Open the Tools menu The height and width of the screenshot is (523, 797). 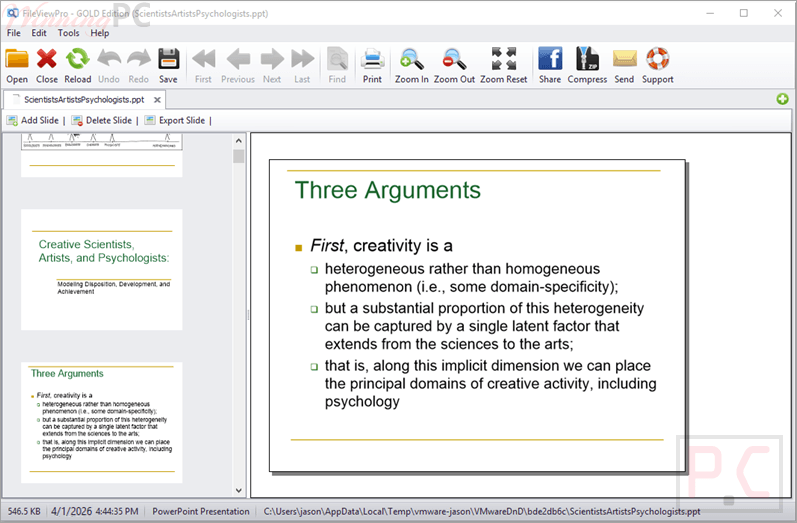point(68,33)
